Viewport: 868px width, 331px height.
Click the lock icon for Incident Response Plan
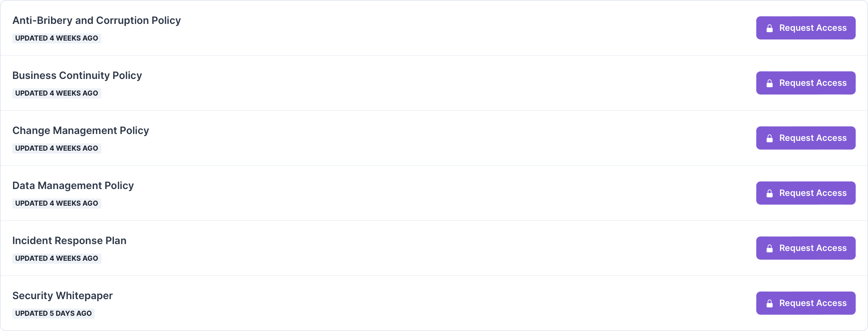[x=770, y=248]
